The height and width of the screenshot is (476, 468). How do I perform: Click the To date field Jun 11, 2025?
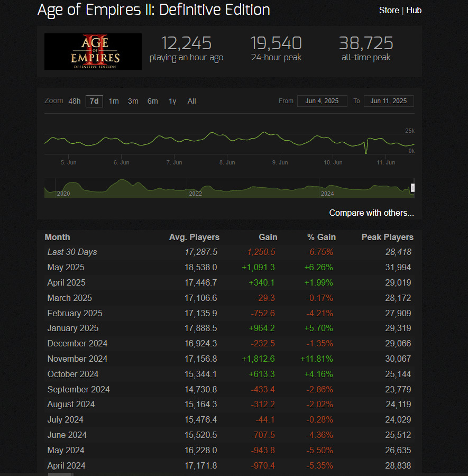(389, 101)
